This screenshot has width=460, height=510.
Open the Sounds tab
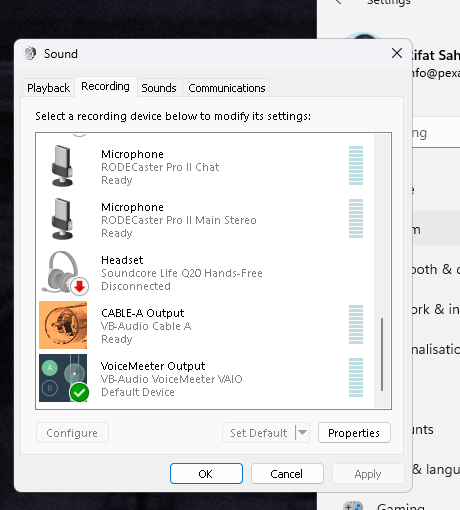coord(159,88)
